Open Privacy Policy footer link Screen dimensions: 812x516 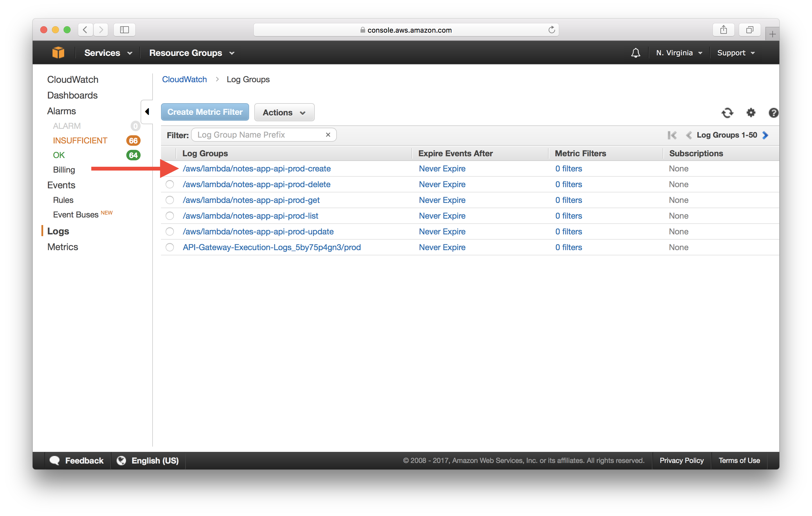click(x=682, y=461)
